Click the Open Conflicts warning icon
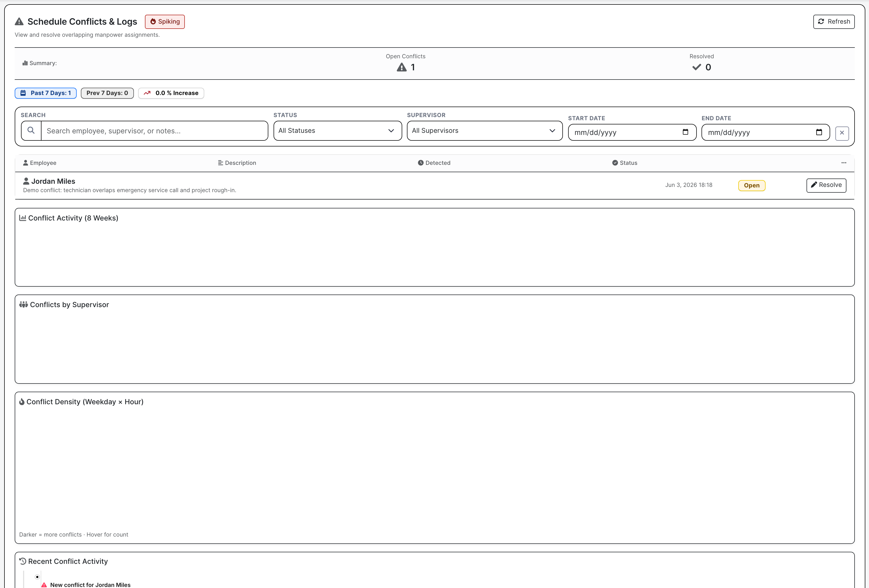 point(402,67)
